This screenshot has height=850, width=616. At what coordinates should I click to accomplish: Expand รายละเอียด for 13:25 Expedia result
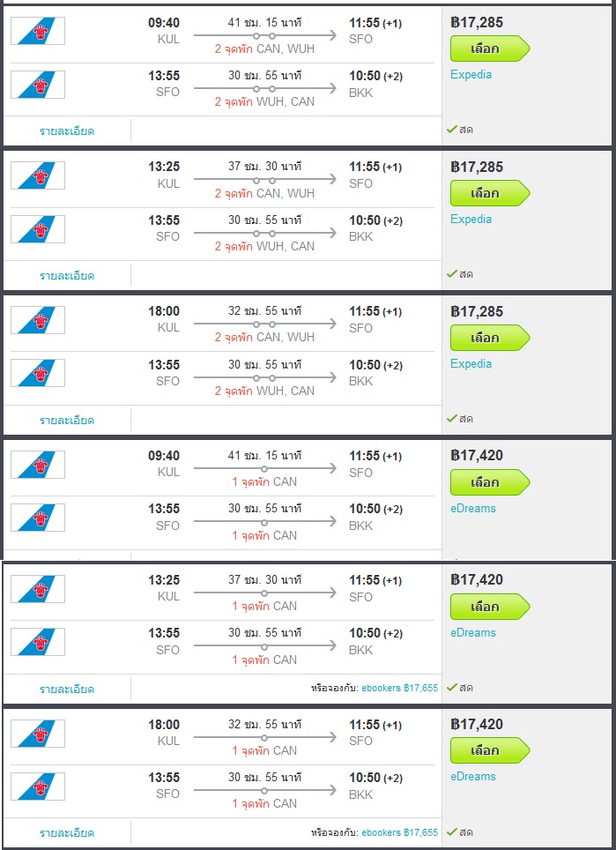tap(67, 275)
